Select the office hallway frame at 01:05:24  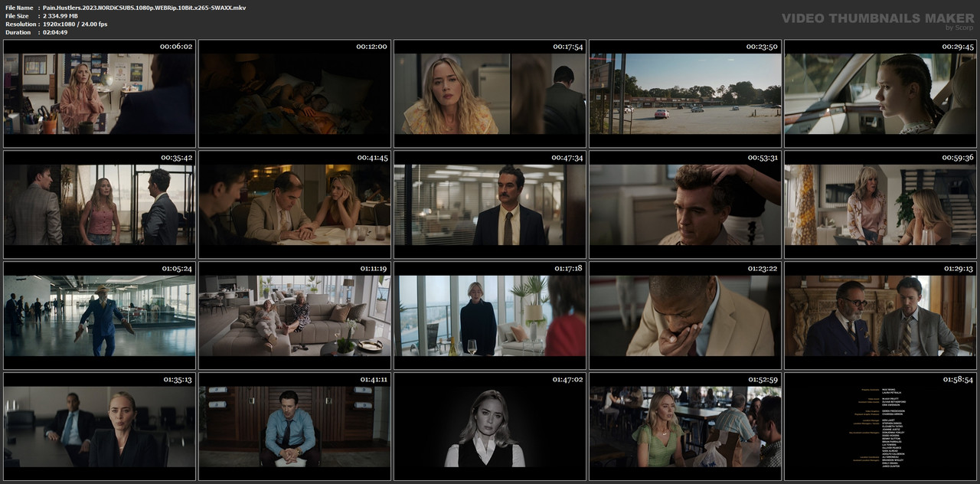coord(99,316)
